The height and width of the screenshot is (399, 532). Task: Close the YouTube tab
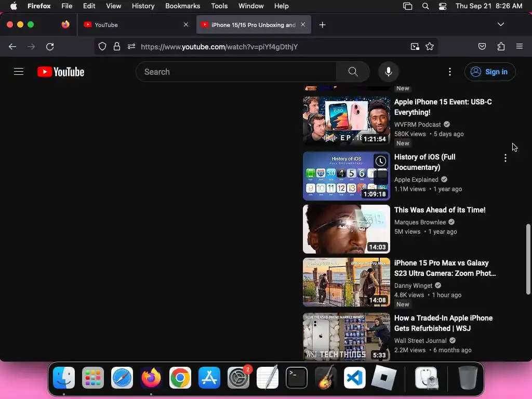click(x=186, y=24)
